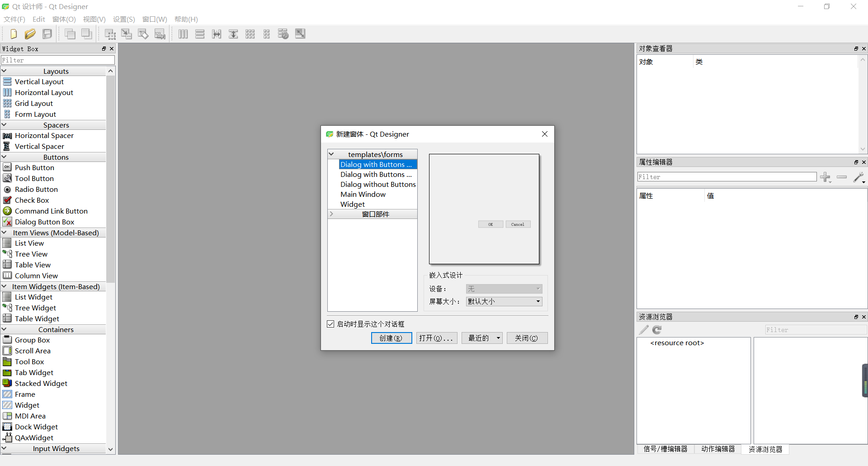
Task: Switch to the 动作编辑器 tab
Action: tap(717, 449)
